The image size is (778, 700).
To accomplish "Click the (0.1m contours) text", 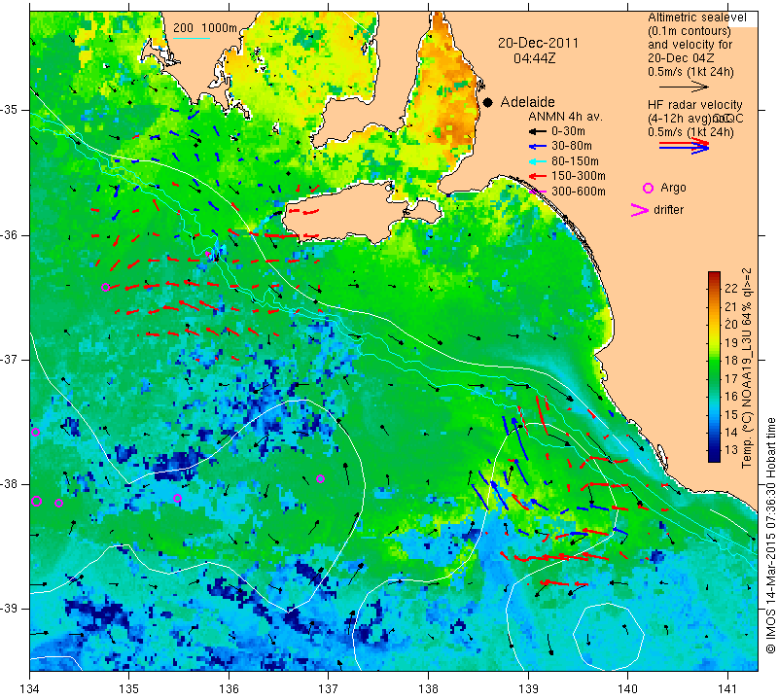I will click(x=690, y=31).
